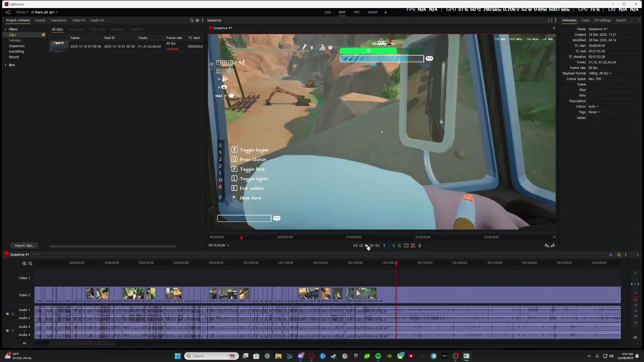The height and width of the screenshot is (362, 644).
Task: Click the red delete-section icon
Action: pyautogui.click(x=413, y=245)
